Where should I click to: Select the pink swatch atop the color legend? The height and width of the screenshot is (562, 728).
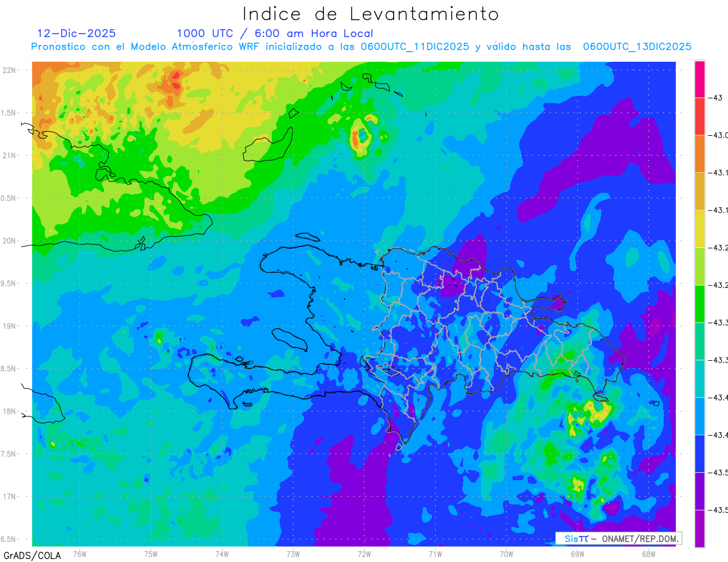699,79
